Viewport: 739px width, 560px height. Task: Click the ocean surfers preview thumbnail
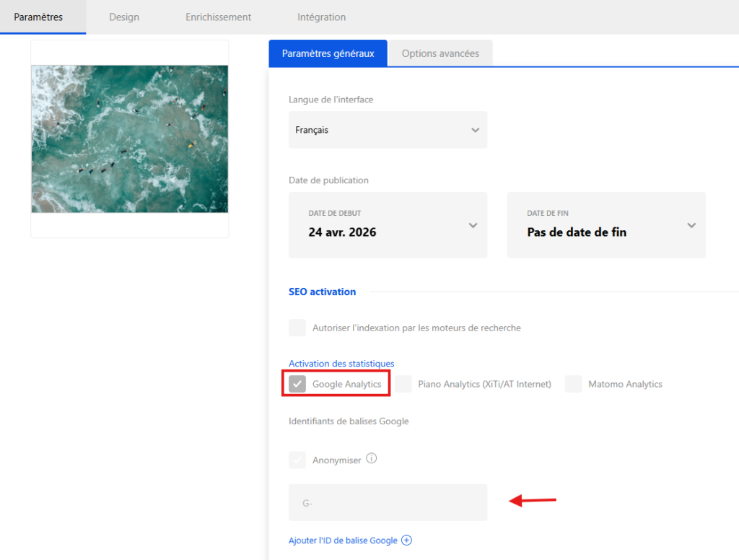[130, 139]
